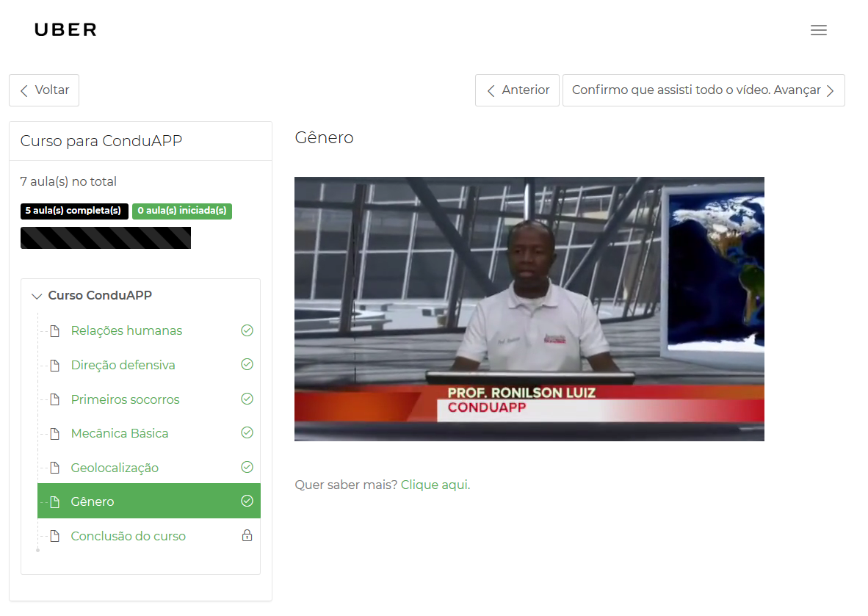Click the checkmark icon beside Relações humanas
Image resolution: width=868 pixels, height=616 pixels.
(247, 330)
